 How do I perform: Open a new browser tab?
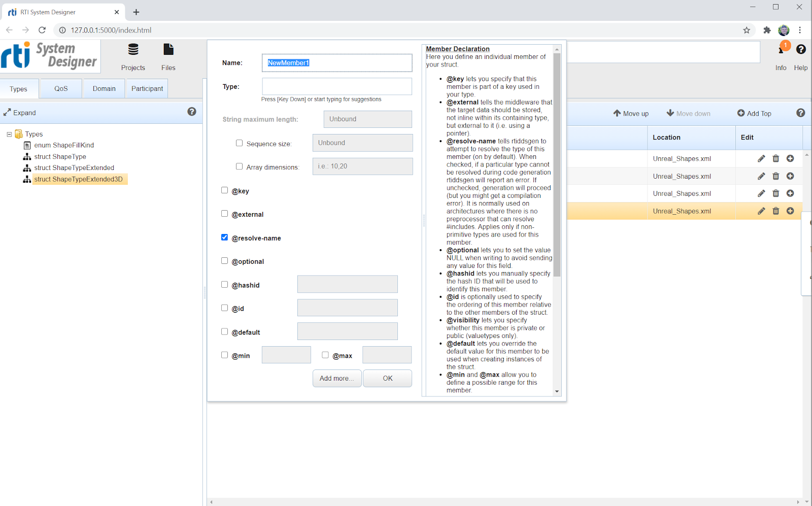[136, 12]
